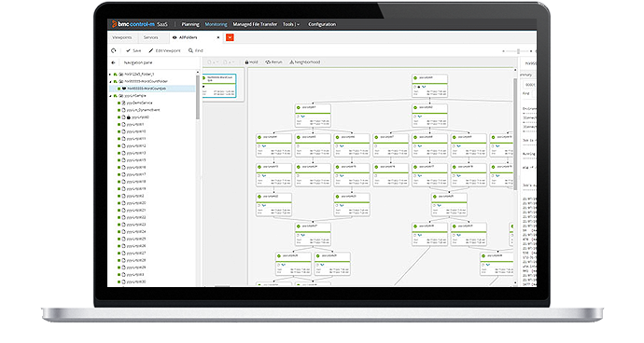
Task: Click the refresh icon in the toolbar
Action: 113,50
